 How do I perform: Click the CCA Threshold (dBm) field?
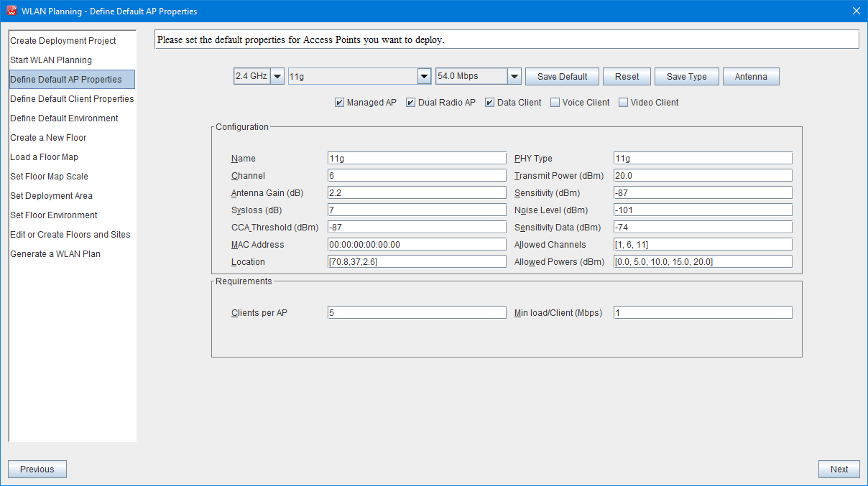[x=417, y=228]
